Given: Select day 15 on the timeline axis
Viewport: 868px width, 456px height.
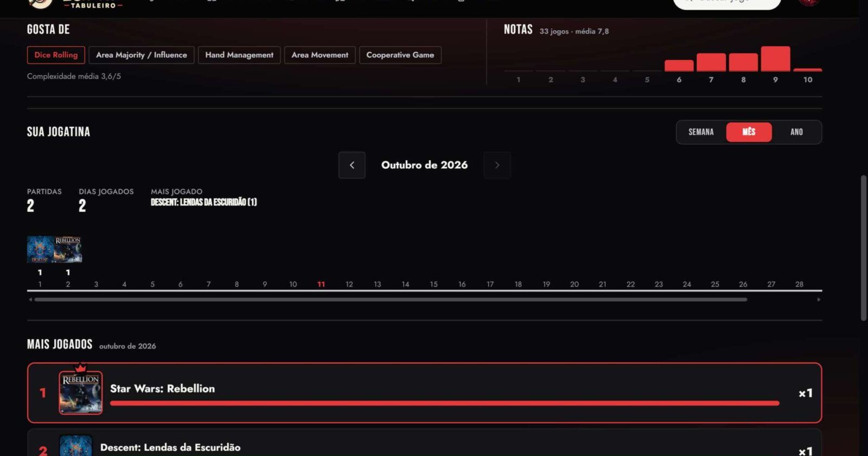Looking at the screenshot, I should [433, 284].
